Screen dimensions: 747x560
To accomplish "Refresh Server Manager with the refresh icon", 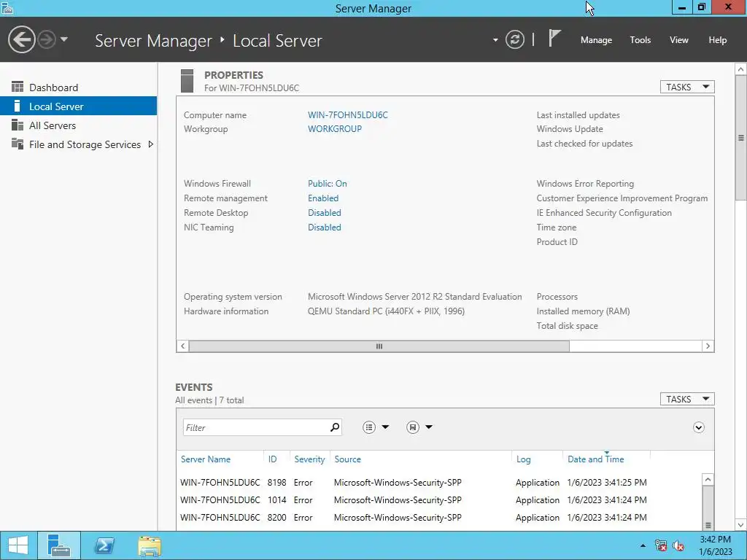I will pos(515,39).
